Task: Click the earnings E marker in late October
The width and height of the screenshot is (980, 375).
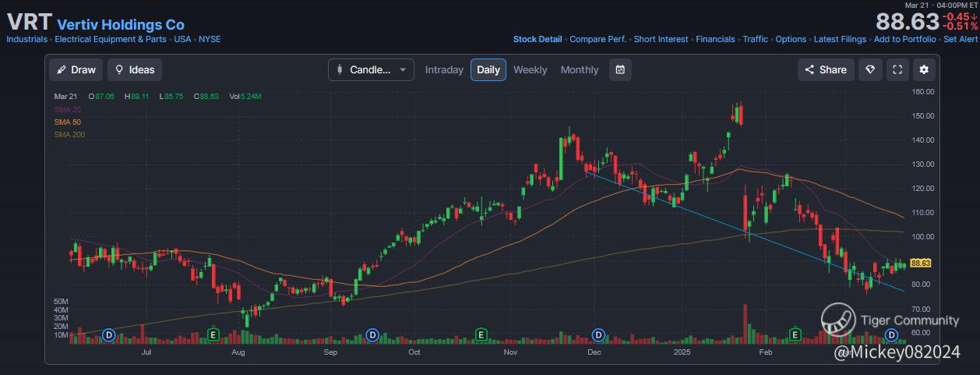Action: (481, 334)
